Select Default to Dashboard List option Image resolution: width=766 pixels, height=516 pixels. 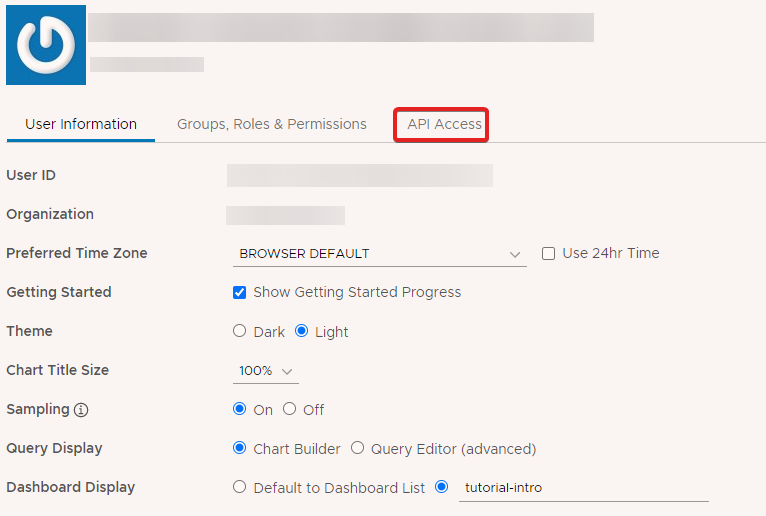[239, 487]
